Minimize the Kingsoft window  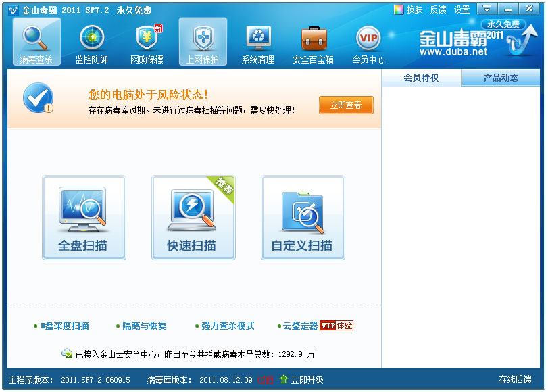click(508, 8)
